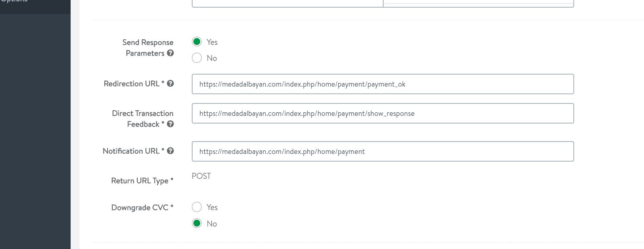Click the left part of the top field
Screen dimensions: 644x249
(x=287, y=3)
